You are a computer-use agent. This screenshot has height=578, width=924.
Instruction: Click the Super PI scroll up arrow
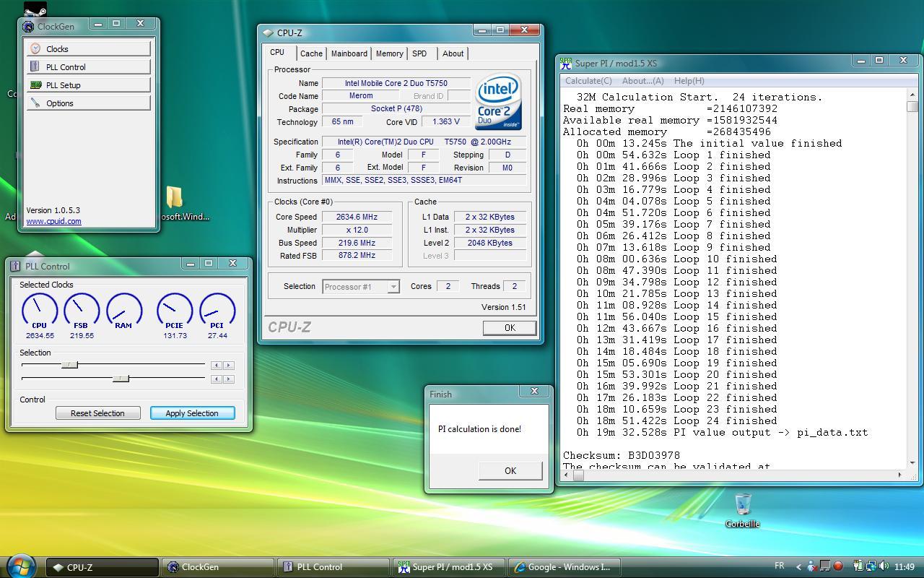point(912,95)
